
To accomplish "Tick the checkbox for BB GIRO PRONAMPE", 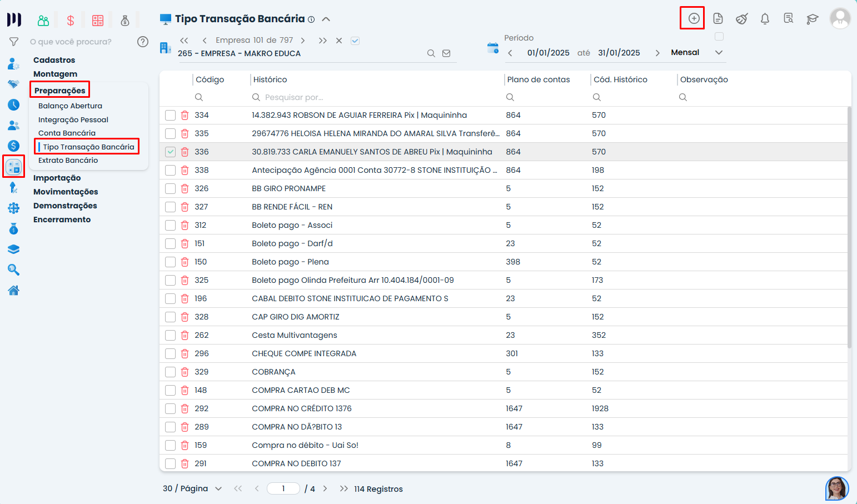I will coord(170,188).
